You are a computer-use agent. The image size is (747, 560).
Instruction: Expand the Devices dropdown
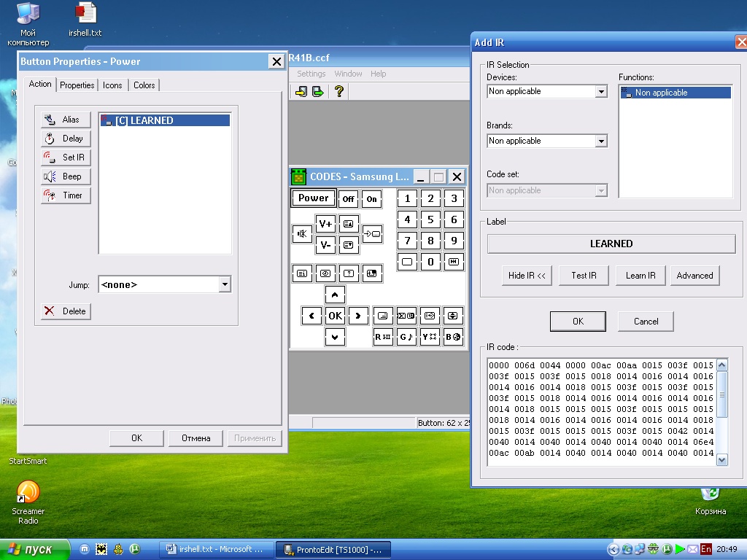coord(601,92)
